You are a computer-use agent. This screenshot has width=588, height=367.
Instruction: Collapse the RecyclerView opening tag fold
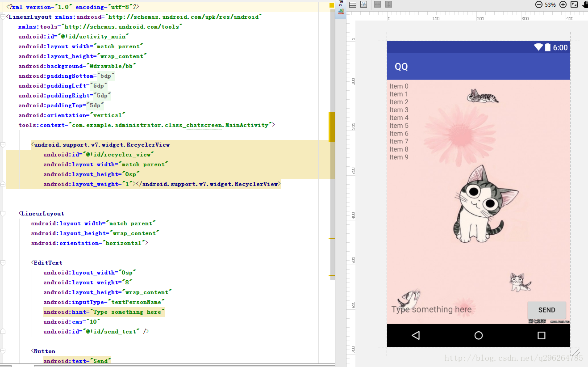(x=3, y=145)
